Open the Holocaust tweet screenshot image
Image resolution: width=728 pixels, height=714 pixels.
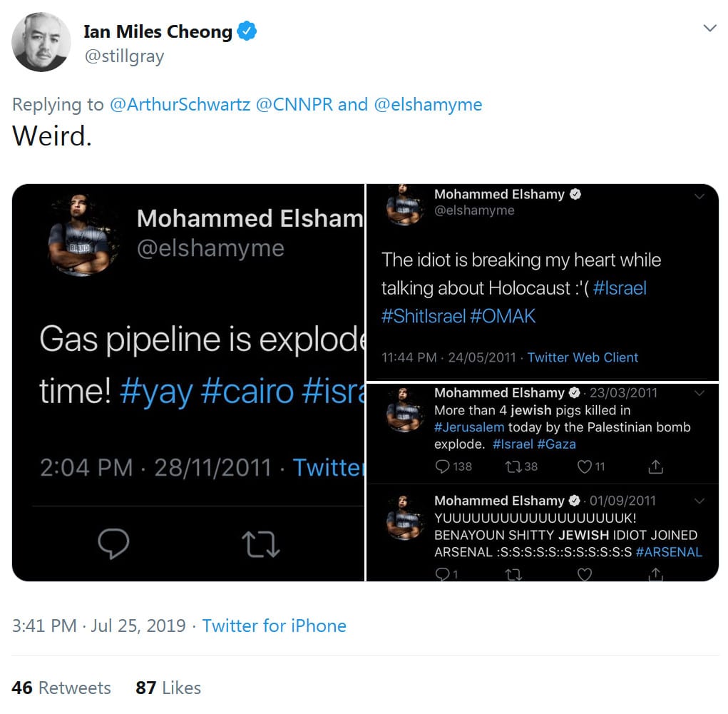click(542, 282)
